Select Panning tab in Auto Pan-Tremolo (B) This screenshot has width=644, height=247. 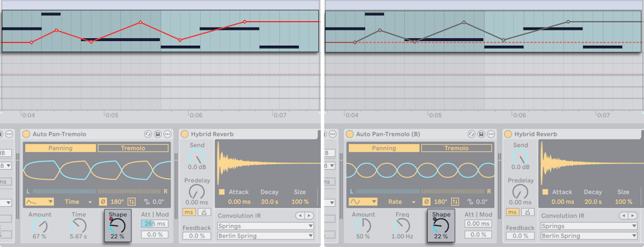click(384, 148)
